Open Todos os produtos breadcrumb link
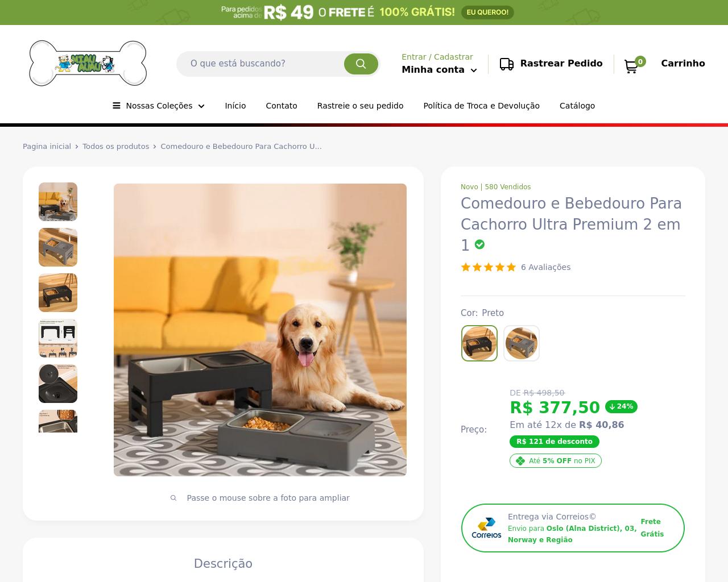Image resolution: width=728 pixels, height=582 pixels. 116,147
